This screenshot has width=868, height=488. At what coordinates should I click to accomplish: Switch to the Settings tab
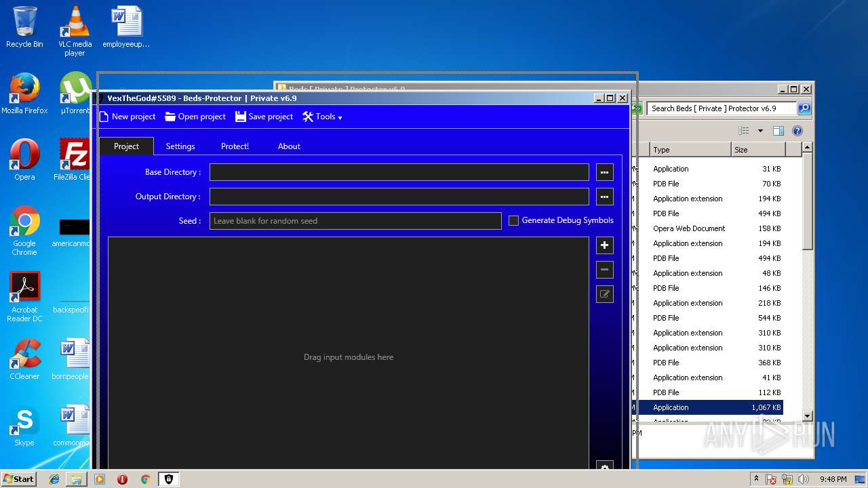(180, 146)
